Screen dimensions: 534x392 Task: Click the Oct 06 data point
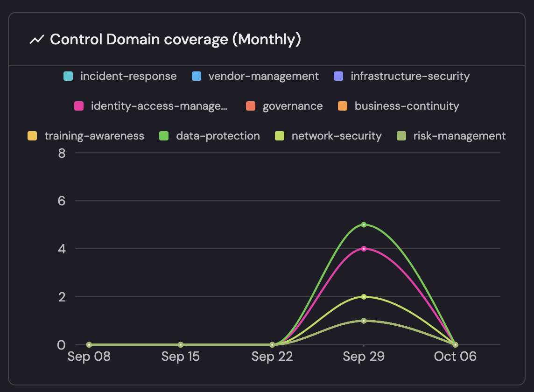[455, 345]
